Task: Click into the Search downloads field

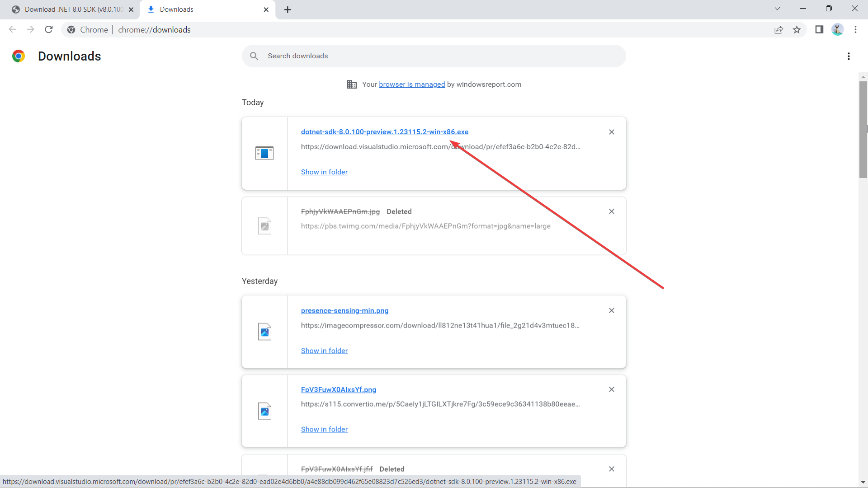Action: coord(434,56)
